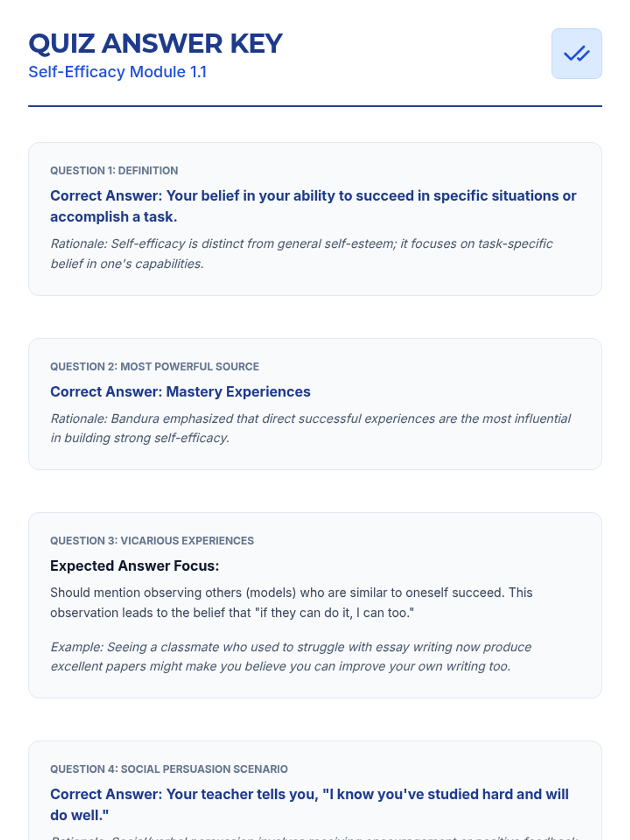Click the Question 4: Social Persuasion Scenario label
Screen dimensions: 630x840
(169, 769)
